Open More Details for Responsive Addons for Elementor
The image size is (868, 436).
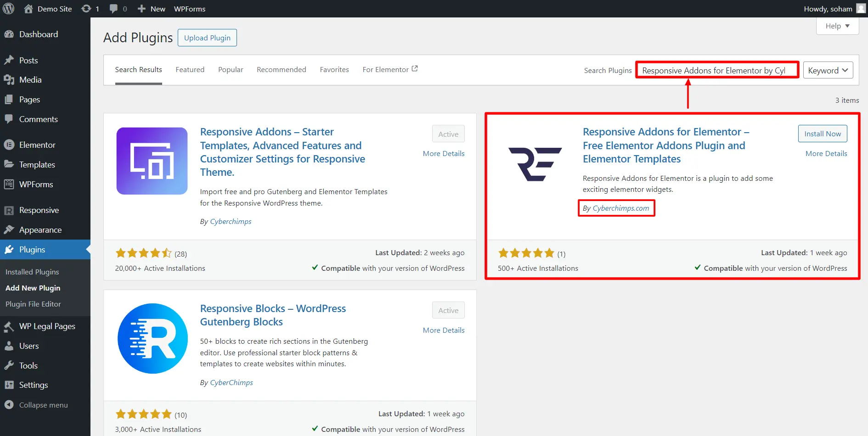pos(826,154)
